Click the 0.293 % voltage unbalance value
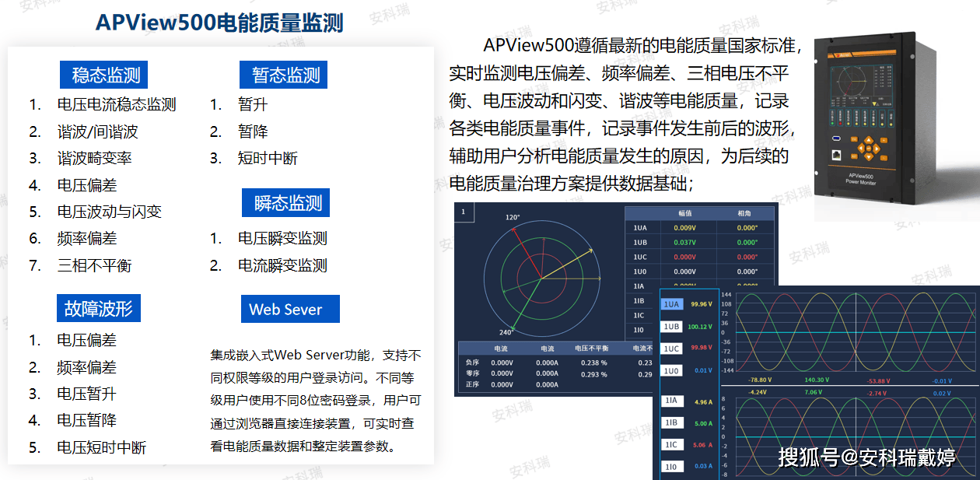 pos(594,374)
